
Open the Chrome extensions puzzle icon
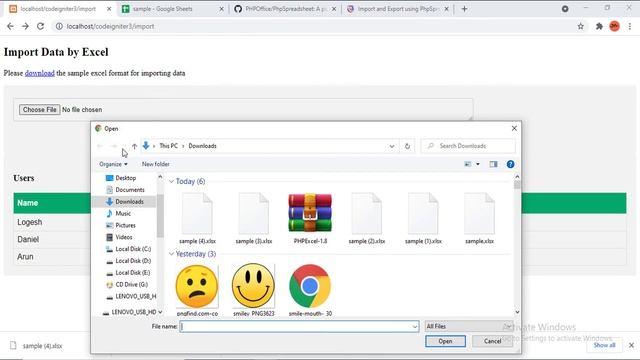(x=599, y=27)
